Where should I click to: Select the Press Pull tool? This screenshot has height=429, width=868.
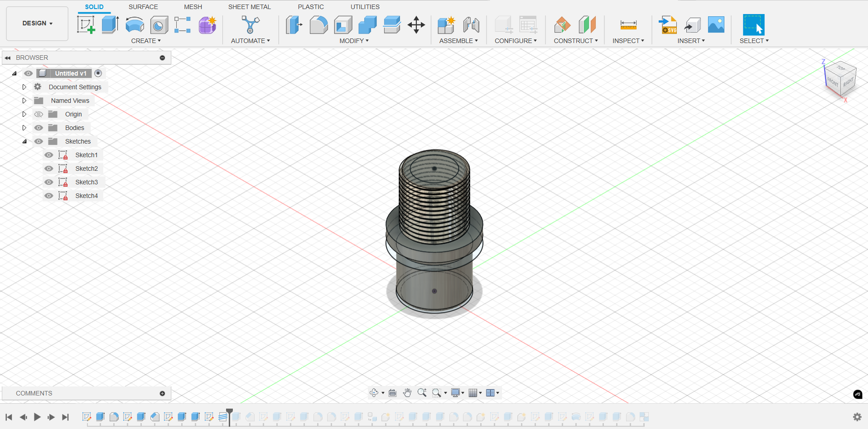coord(294,24)
